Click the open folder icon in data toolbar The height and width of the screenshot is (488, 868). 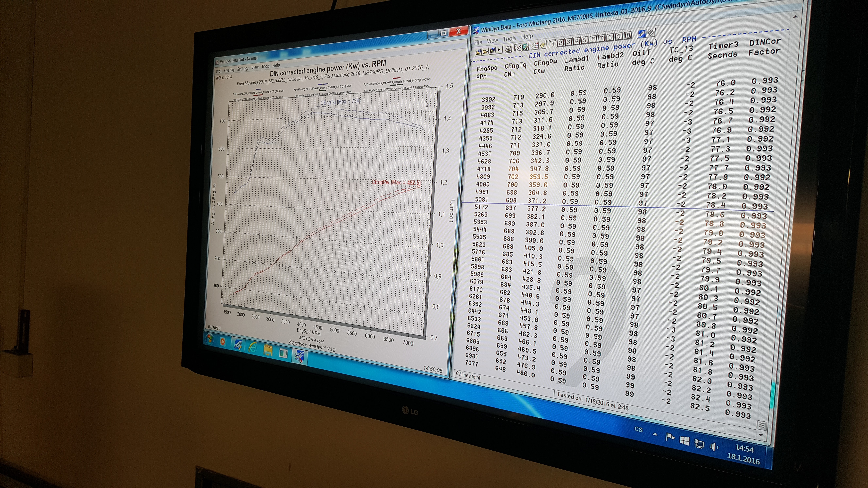pyautogui.click(x=485, y=52)
